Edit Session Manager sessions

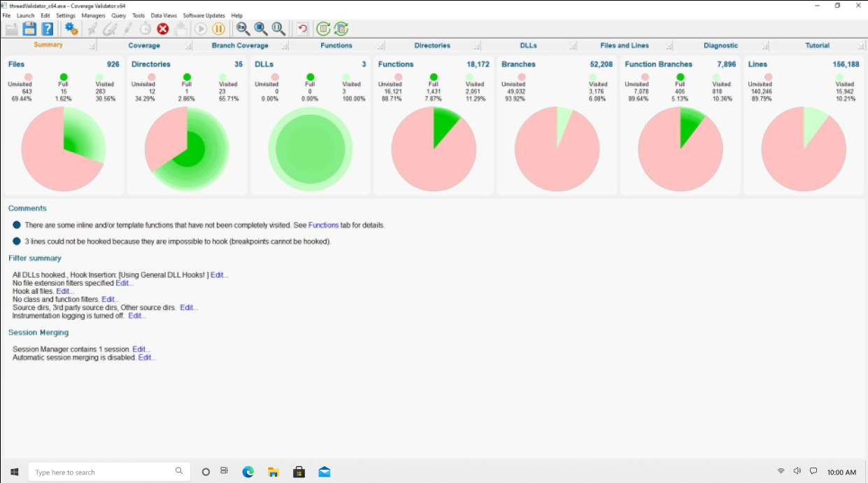pos(141,349)
